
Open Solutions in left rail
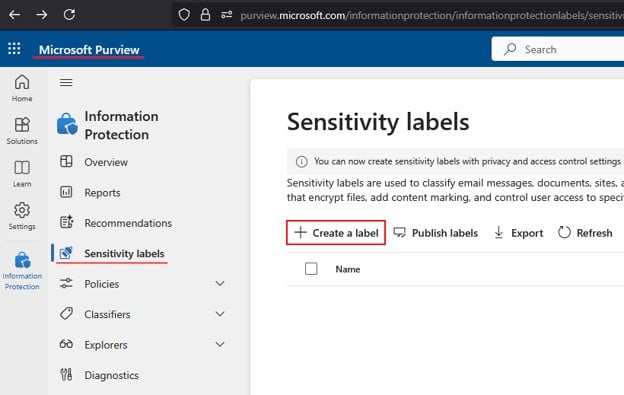pos(22,131)
